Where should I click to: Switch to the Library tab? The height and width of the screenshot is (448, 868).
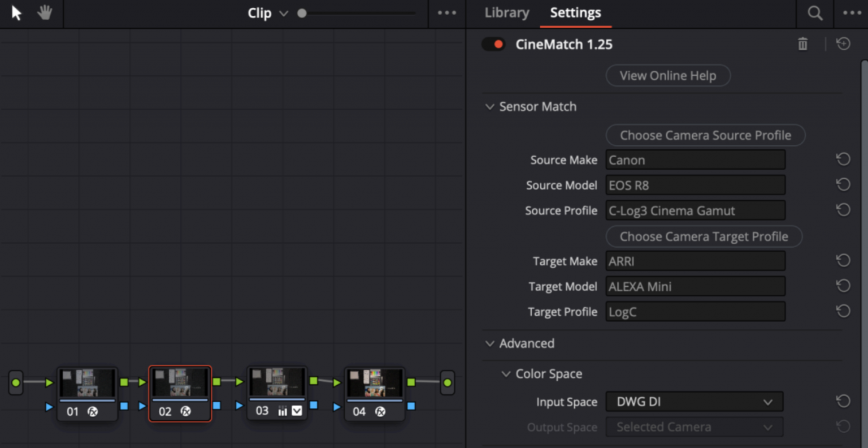[x=506, y=12]
